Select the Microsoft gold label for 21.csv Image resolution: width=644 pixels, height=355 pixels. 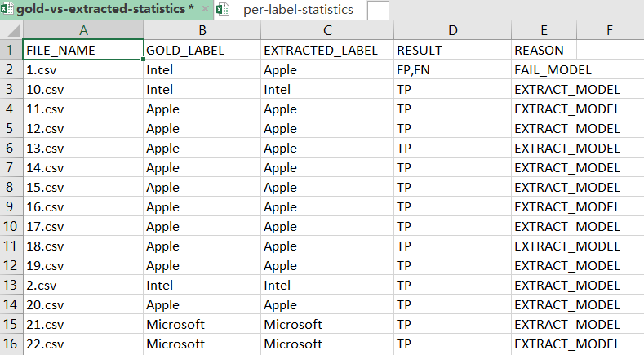202,324
